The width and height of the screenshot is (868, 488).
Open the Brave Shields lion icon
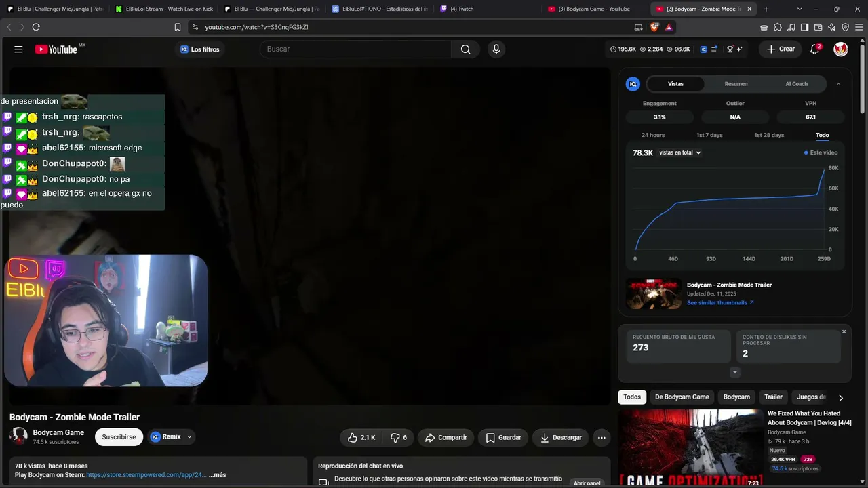point(654,27)
